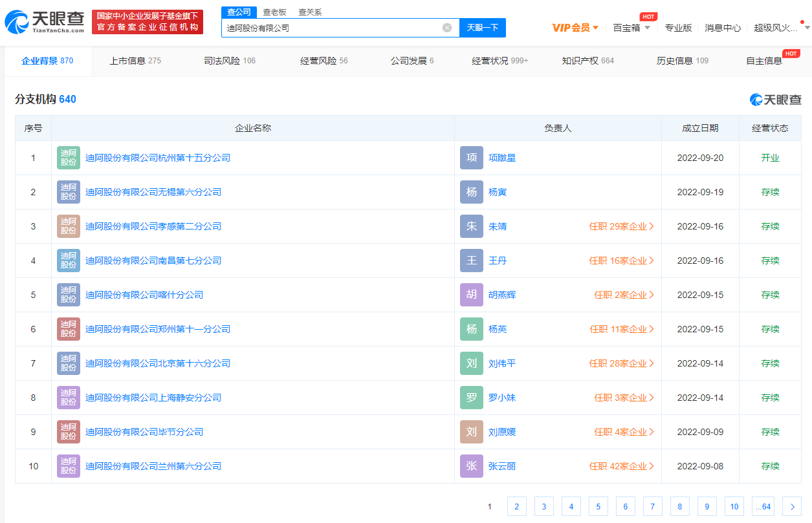Click the 迪阿股份 logo icon in row 6
The height and width of the screenshot is (523, 812).
tap(69, 329)
